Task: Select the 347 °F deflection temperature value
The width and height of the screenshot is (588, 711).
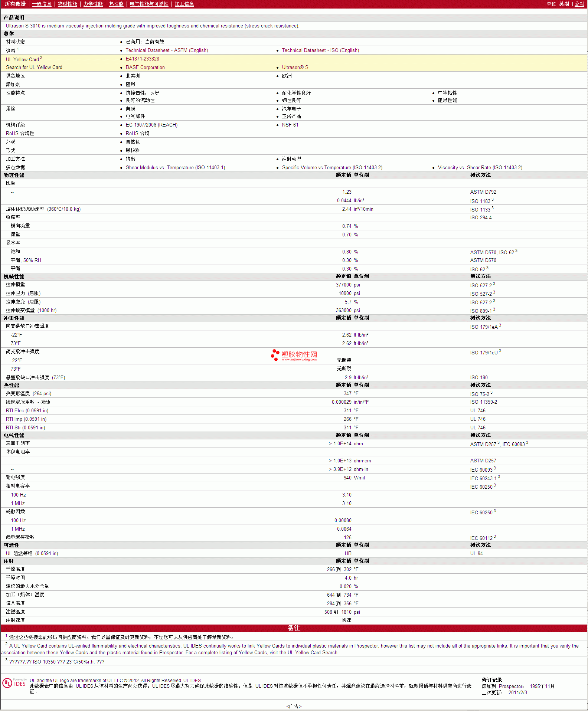Action: (x=351, y=393)
